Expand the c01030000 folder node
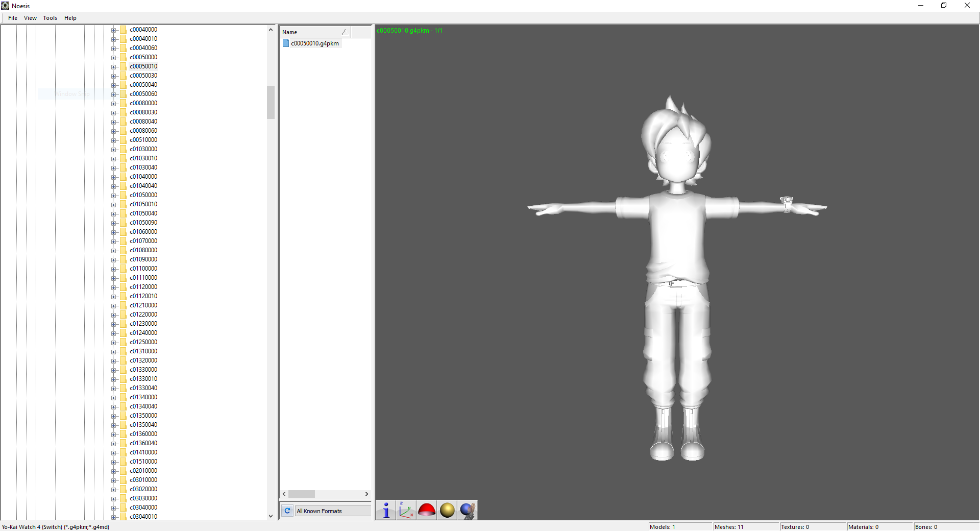Screen dimensions: 980x531 tap(113, 150)
